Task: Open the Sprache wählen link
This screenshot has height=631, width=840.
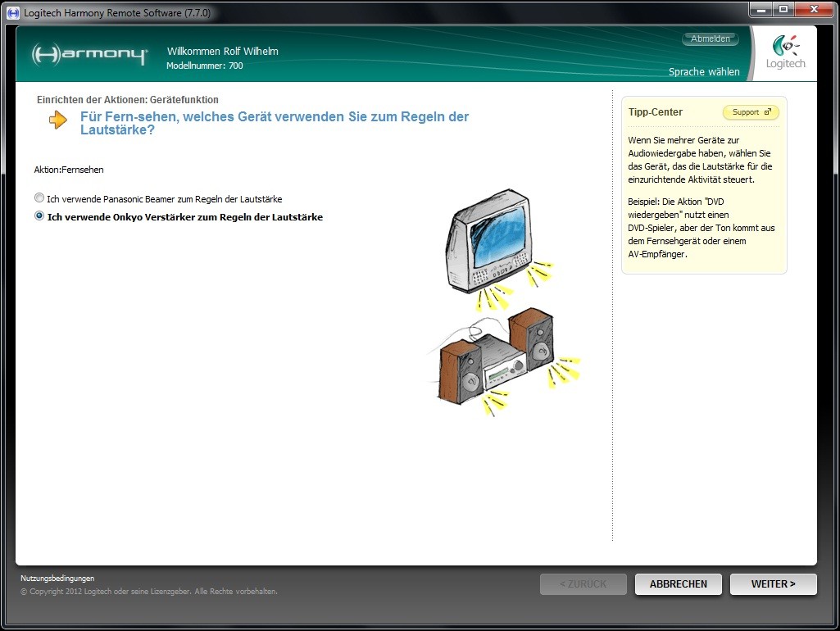Action: [704, 72]
